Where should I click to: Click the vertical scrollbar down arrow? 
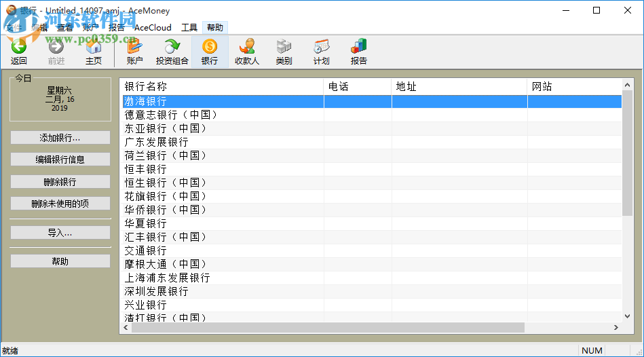(x=627, y=316)
